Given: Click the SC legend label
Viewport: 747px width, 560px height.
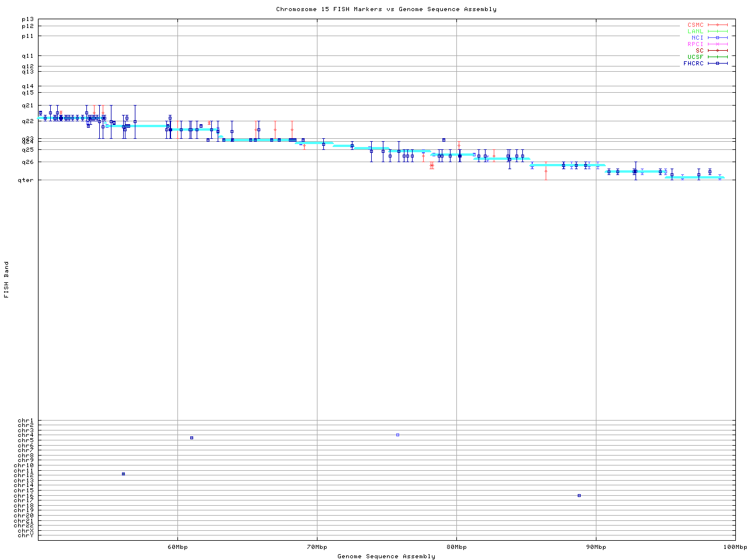Looking at the screenshot, I should point(699,51).
